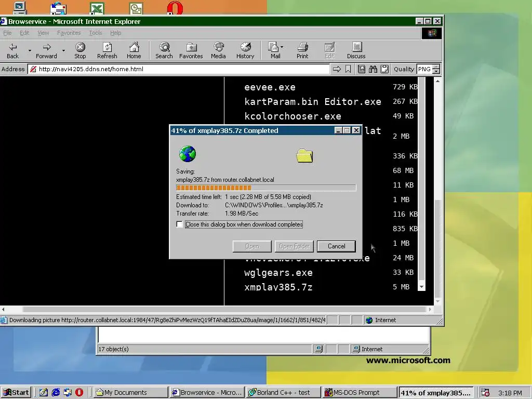The image size is (532, 399).
Task: Open the Edit menu
Action: [x=24, y=33]
